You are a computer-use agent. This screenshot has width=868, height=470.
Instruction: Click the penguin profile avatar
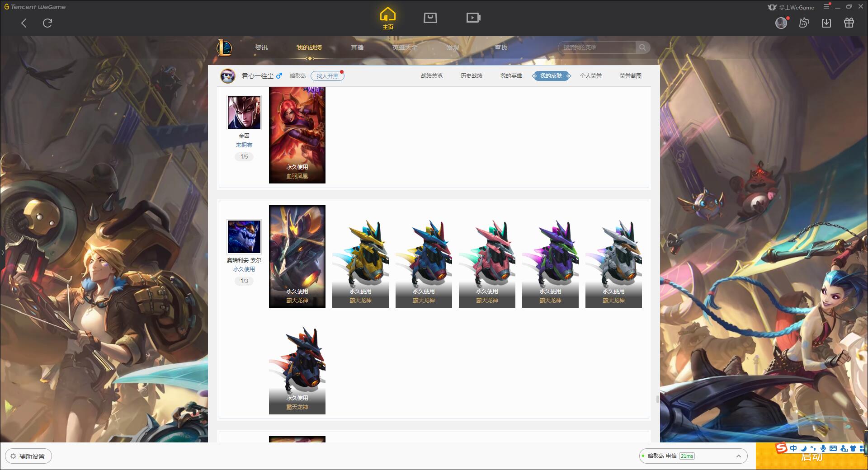(x=228, y=76)
